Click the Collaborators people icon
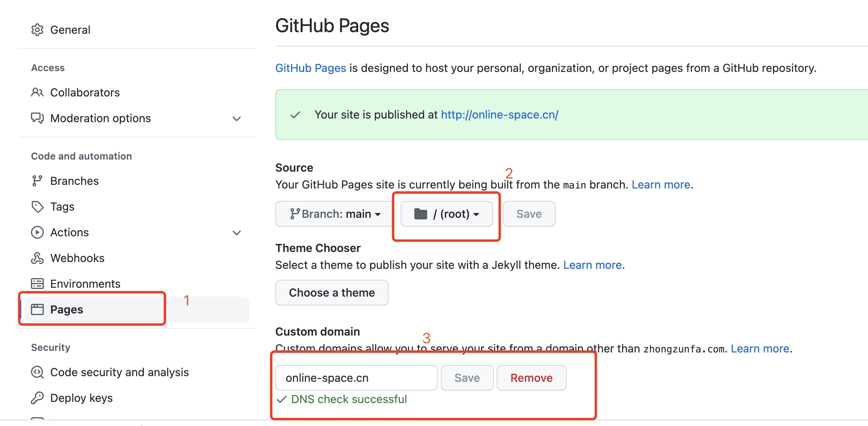Screen dimensions: 868x426 [37, 92]
